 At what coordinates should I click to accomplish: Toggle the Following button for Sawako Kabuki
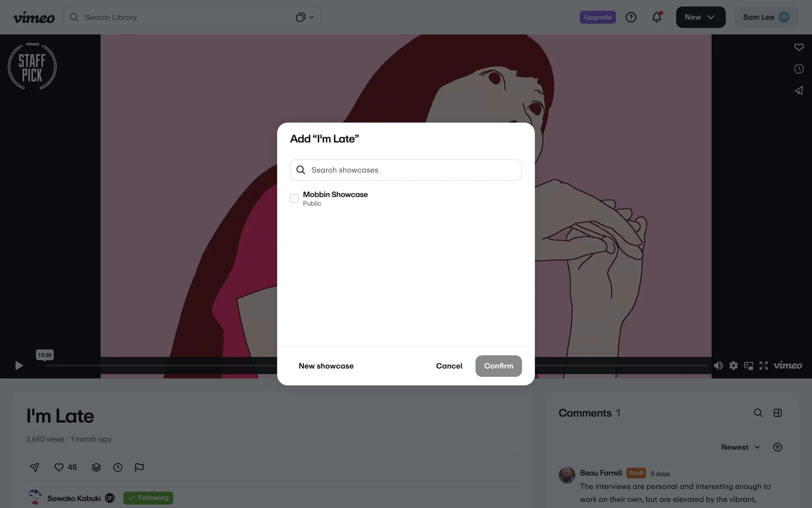tap(148, 498)
